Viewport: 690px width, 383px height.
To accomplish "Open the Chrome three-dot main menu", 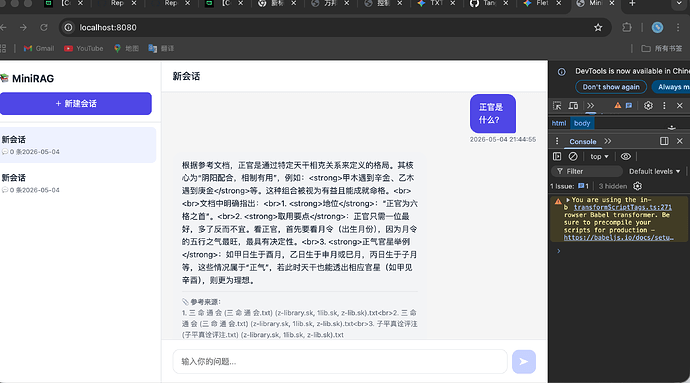I will click(x=678, y=27).
